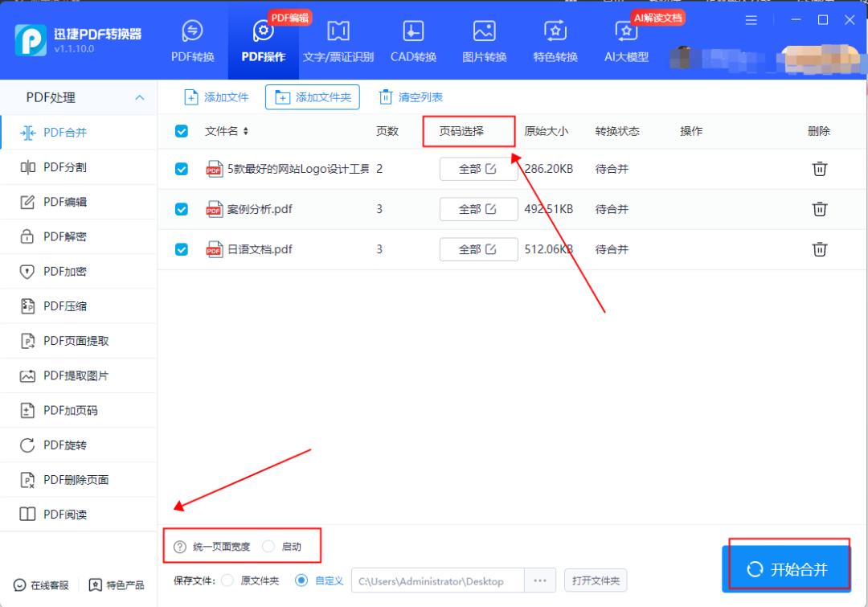Click the trash icon for 日语文档.pdf

819,249
